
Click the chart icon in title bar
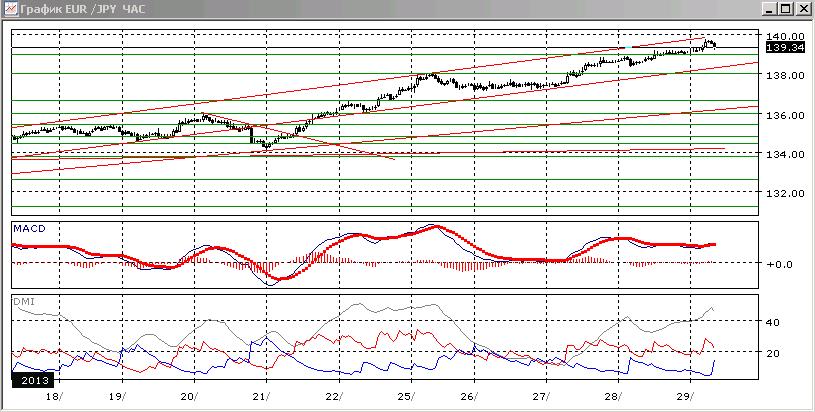click(x=10, y=8)
